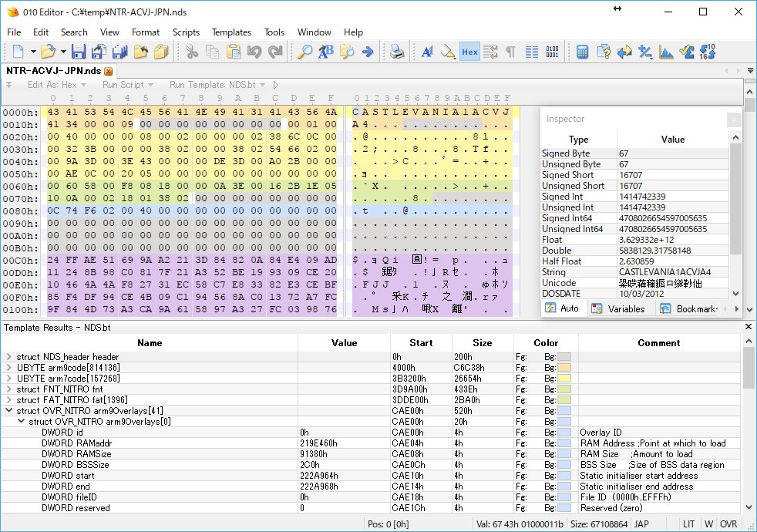Click the Paste clipboard icon

click(x=233, y=52)
